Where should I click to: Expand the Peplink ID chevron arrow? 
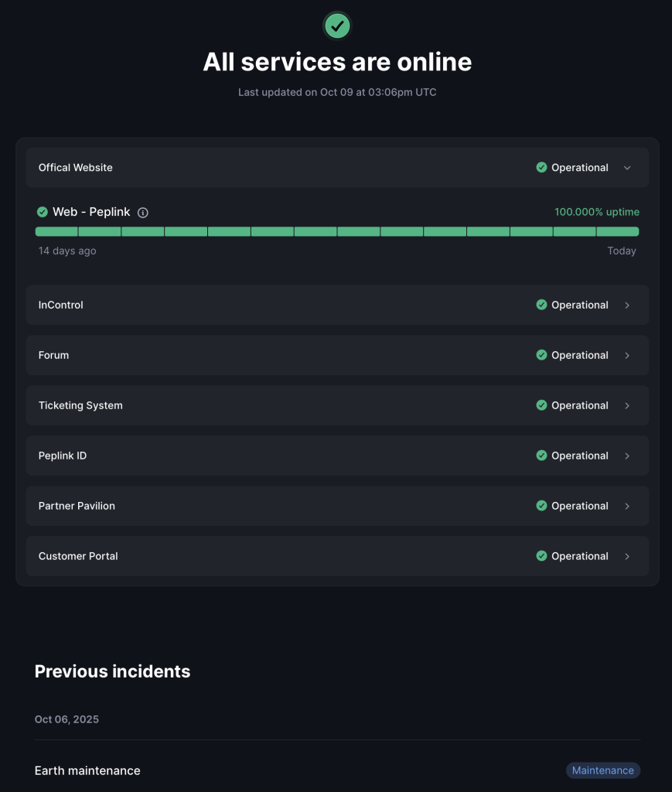click(627, 456)
